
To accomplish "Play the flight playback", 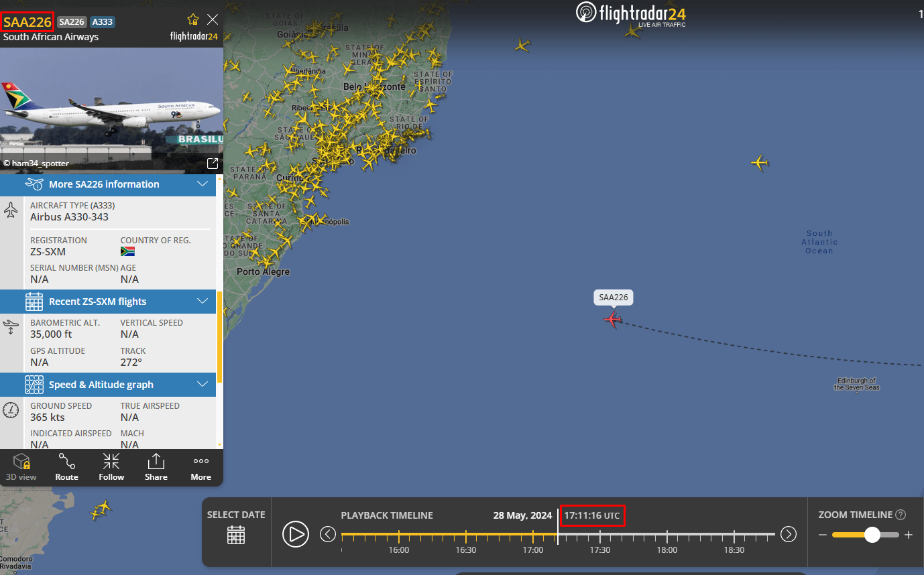I will 295,534.
